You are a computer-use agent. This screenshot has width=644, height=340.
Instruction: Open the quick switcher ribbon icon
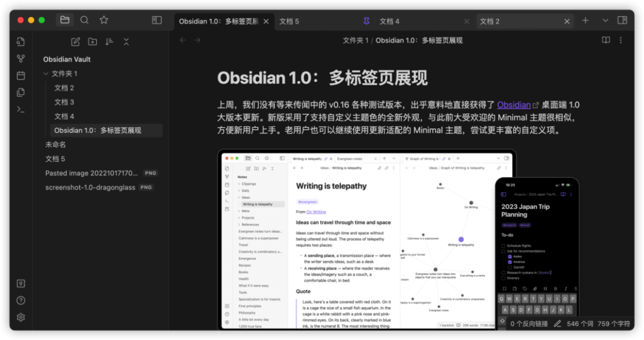[20, 42]
